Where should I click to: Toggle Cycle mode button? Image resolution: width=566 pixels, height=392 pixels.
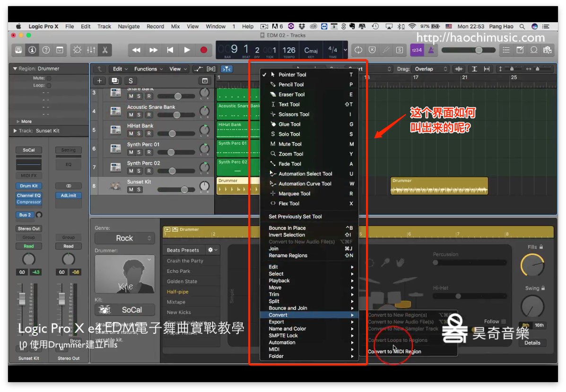point(358,50)
